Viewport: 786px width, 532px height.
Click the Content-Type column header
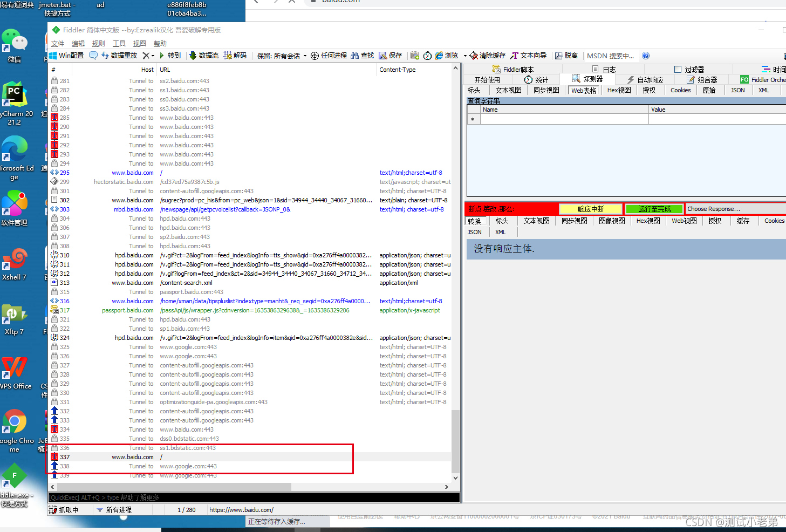point(414,70)
